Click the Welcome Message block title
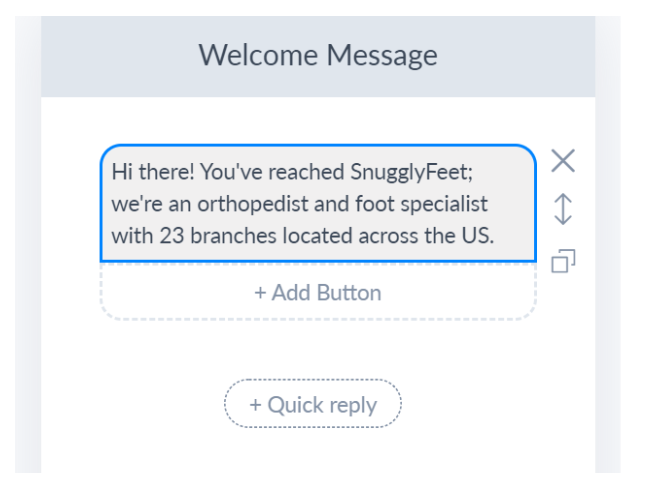 click(318, 55)
